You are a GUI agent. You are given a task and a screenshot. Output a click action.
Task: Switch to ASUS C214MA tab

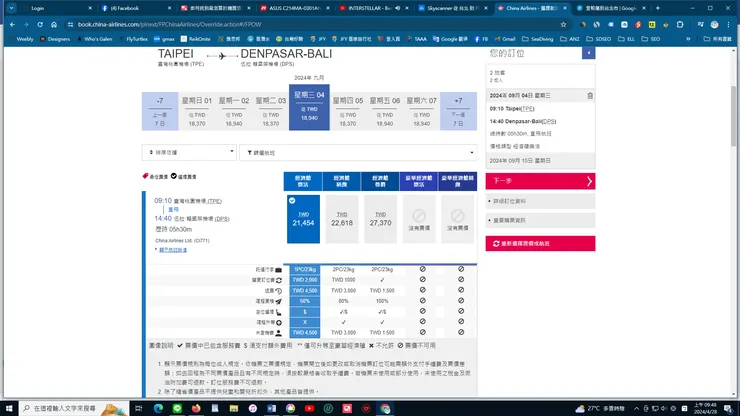294,8
